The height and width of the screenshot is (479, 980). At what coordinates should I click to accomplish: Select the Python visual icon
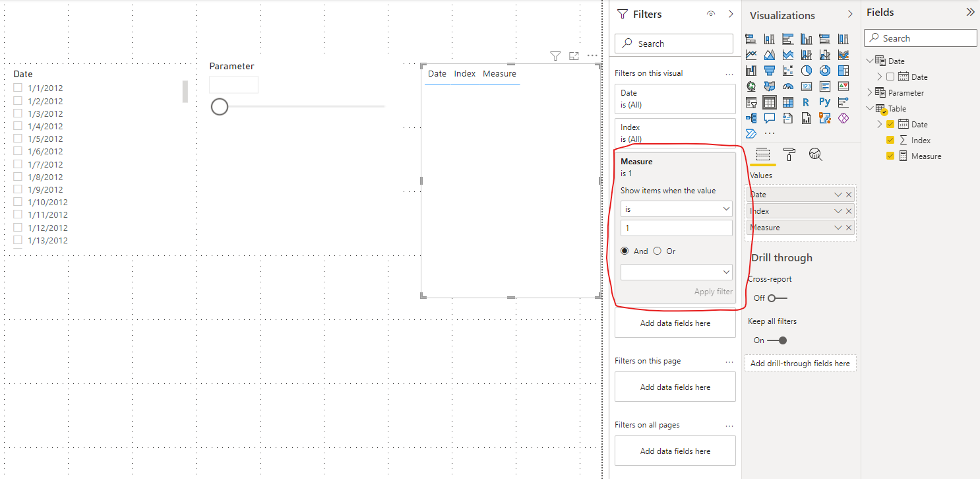click(824, 101)
